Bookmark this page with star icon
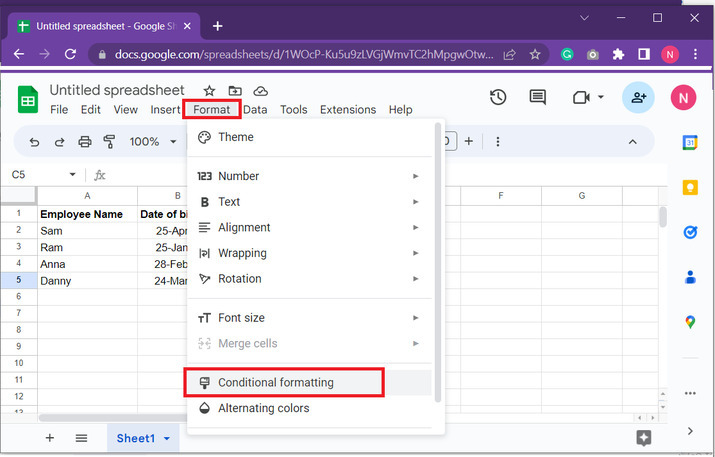715x457 pixels. (x=535, y=55)
